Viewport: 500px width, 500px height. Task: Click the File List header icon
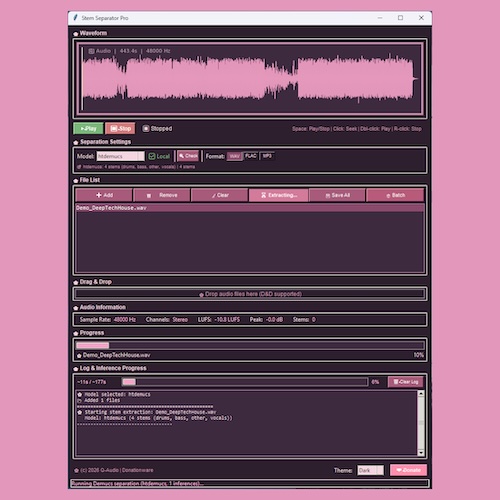(76, 180)
